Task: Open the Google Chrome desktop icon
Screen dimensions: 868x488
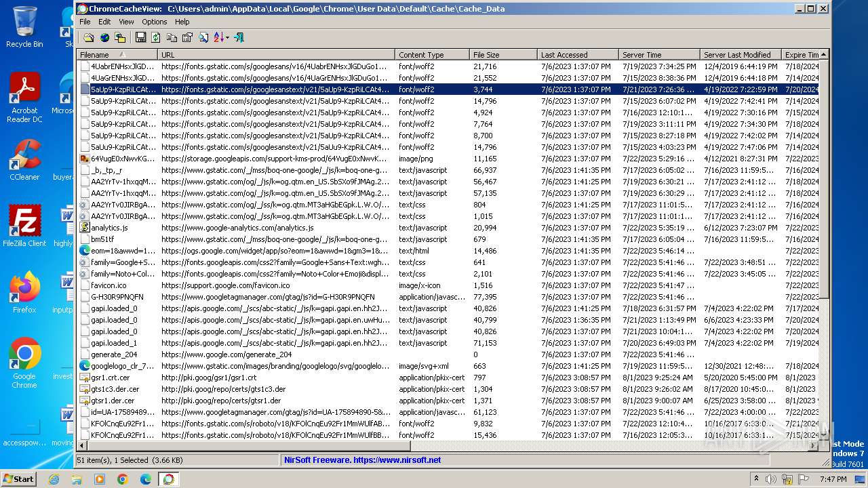Action: tap(24, 363)
